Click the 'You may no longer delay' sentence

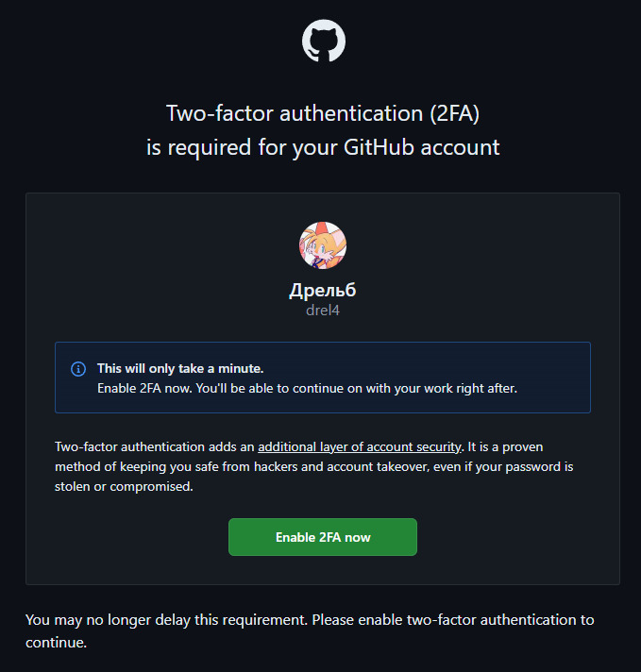(165, 620)
